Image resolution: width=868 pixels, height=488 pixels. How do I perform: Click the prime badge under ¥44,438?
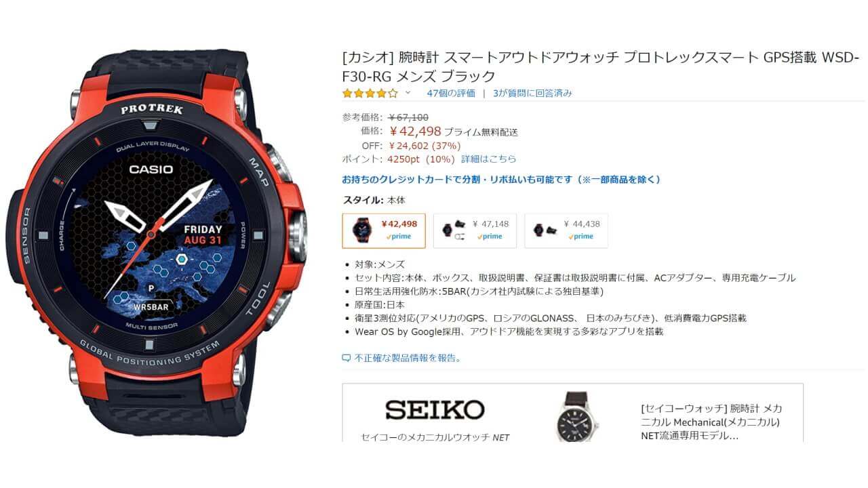pyautogui.click(x=581, y=237)
